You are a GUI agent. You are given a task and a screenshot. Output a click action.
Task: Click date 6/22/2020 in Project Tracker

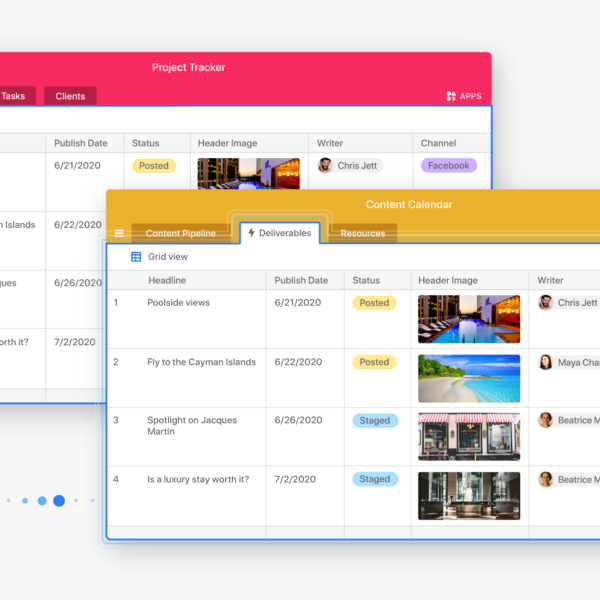click(x=78, y=225)
